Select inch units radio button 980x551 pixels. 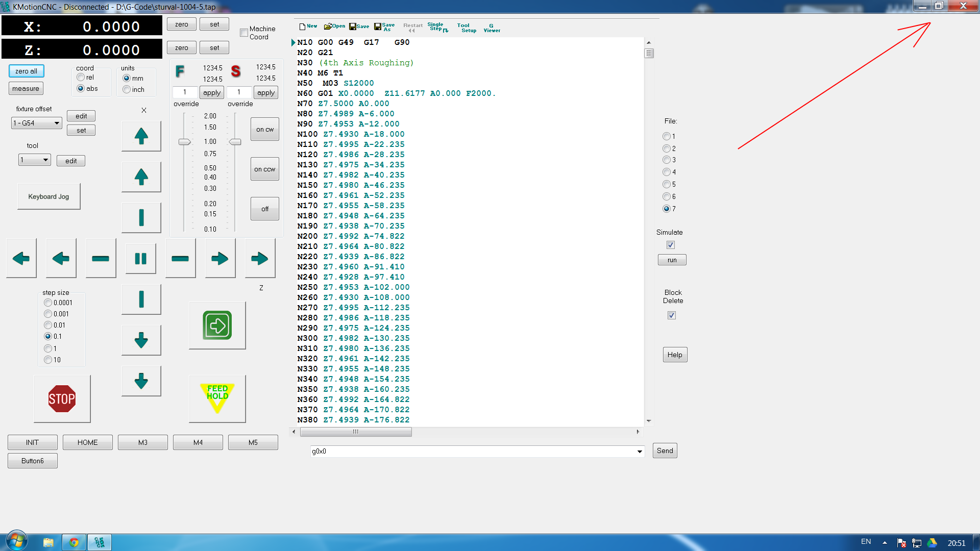[x=127, y=90]
